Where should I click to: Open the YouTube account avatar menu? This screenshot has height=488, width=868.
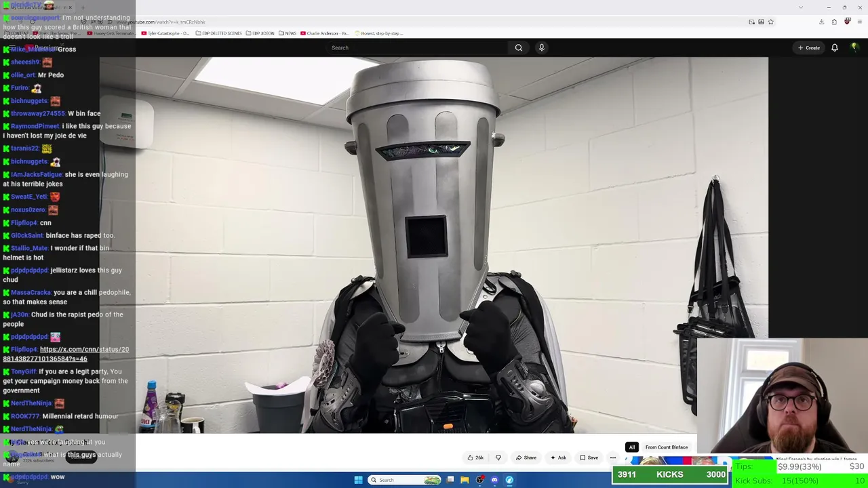pyautogui.click(x=854, y=47)
